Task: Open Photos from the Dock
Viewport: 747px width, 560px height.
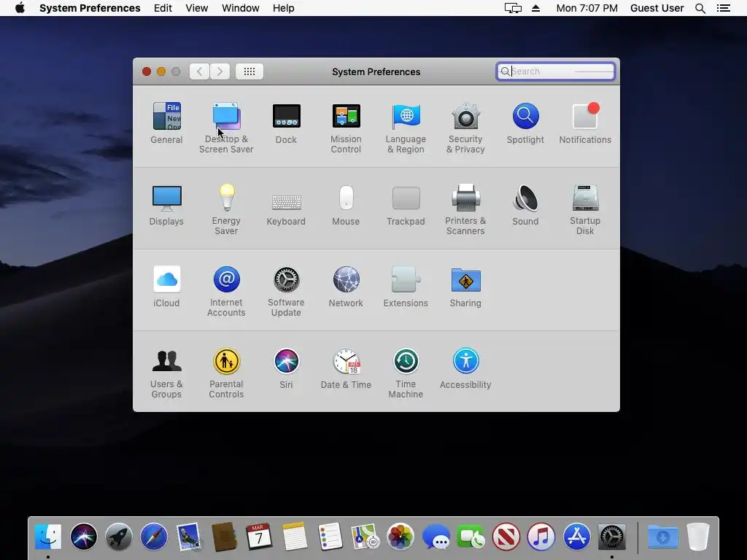Action: pyautogui.click(x=400, y=537)
